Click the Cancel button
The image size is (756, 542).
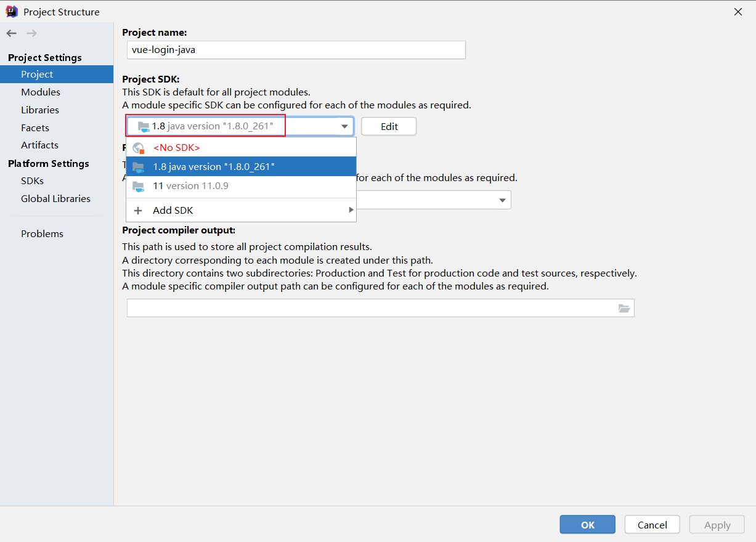coord(652,525)
